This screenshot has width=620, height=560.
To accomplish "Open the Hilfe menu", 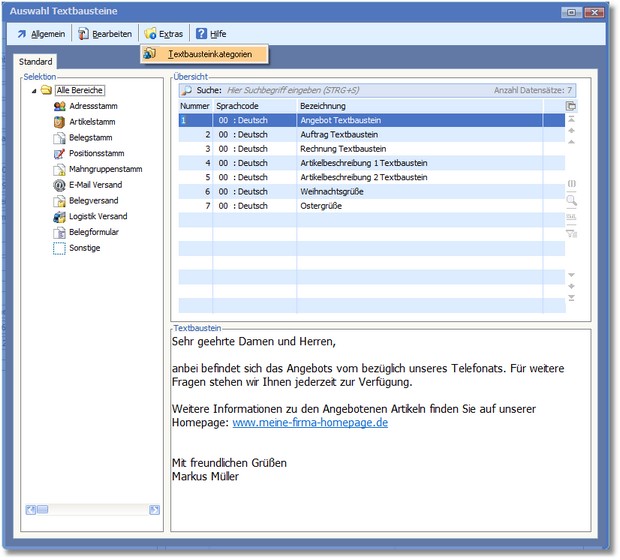I will pos(211,34).
